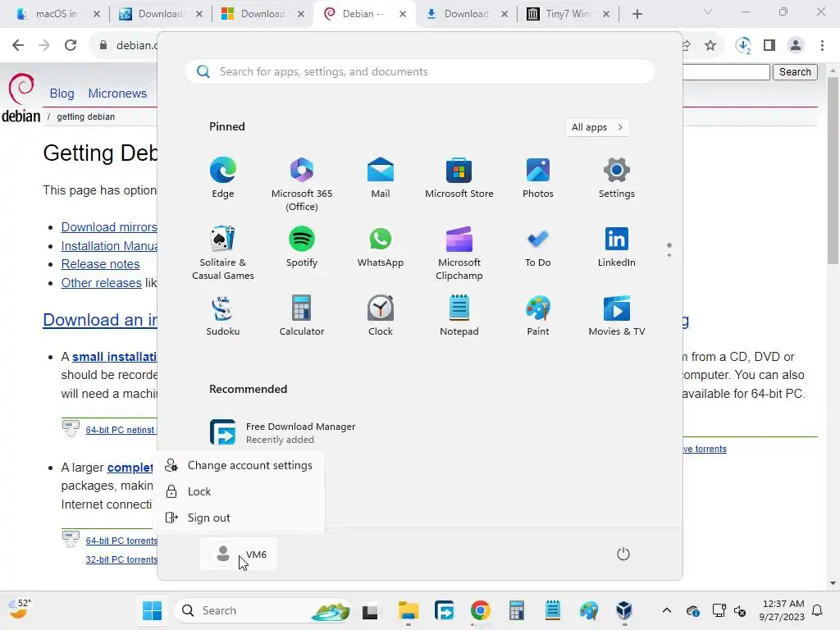
Task: Open Notepad from pinned apps
Action: [x=459, y=316]
